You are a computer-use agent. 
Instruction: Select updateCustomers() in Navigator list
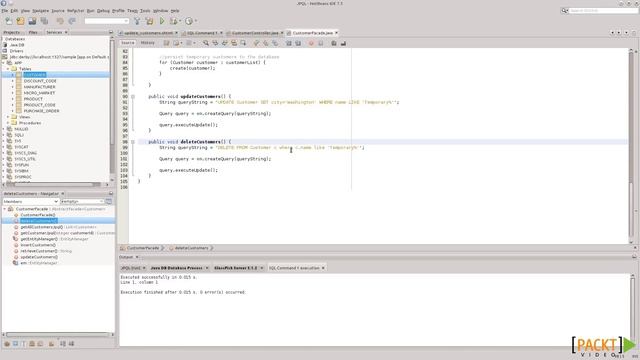(39, 257)
